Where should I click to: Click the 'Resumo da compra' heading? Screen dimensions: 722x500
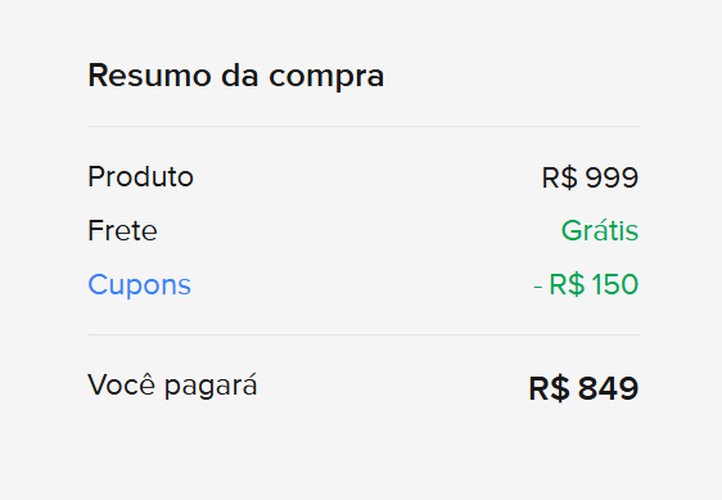[236, 76]
